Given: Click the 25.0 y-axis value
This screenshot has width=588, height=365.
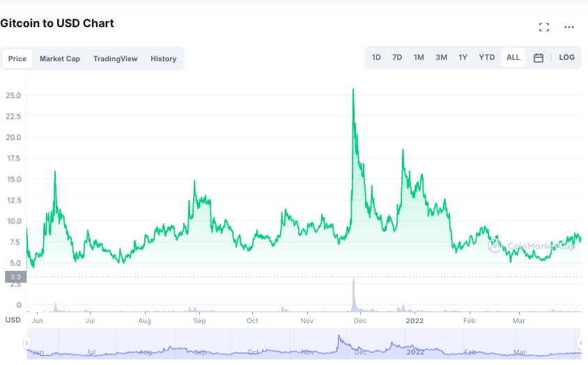Looking at the screenshot, I should (x=13, y=95).
